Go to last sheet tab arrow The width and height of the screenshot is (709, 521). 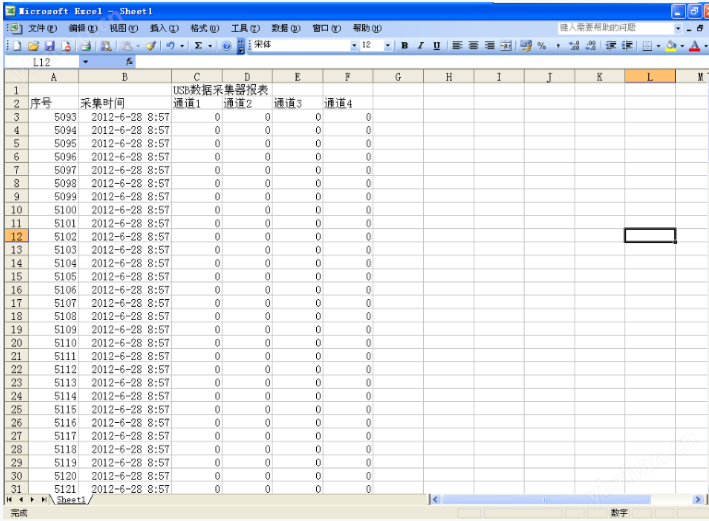pyautogui.click(x=43, y=500)
